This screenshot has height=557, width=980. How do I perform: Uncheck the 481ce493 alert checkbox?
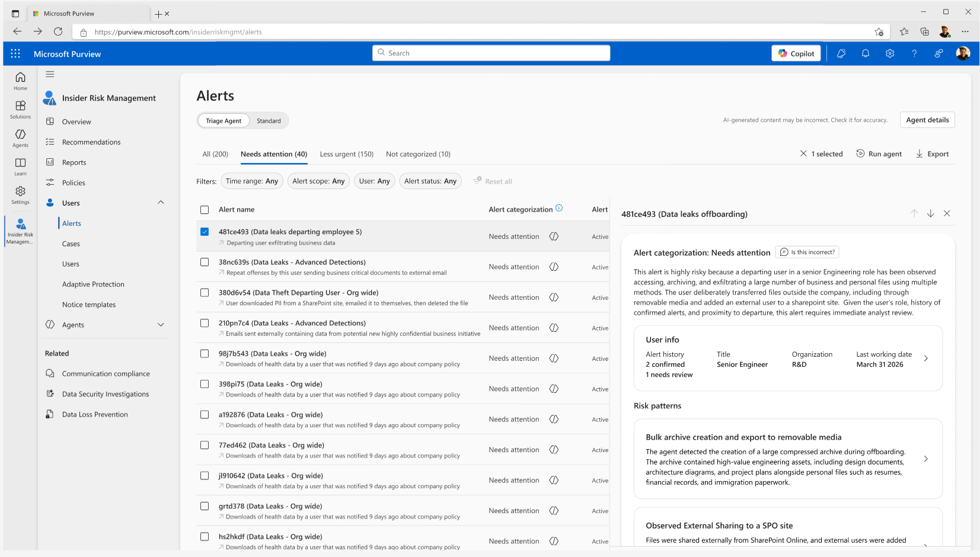click(205, 232)
